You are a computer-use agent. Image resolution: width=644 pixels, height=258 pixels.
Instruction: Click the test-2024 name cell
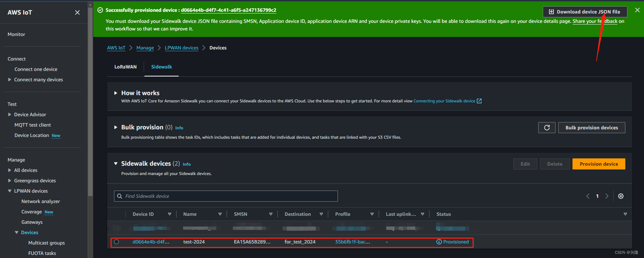[x=194, y=242]
